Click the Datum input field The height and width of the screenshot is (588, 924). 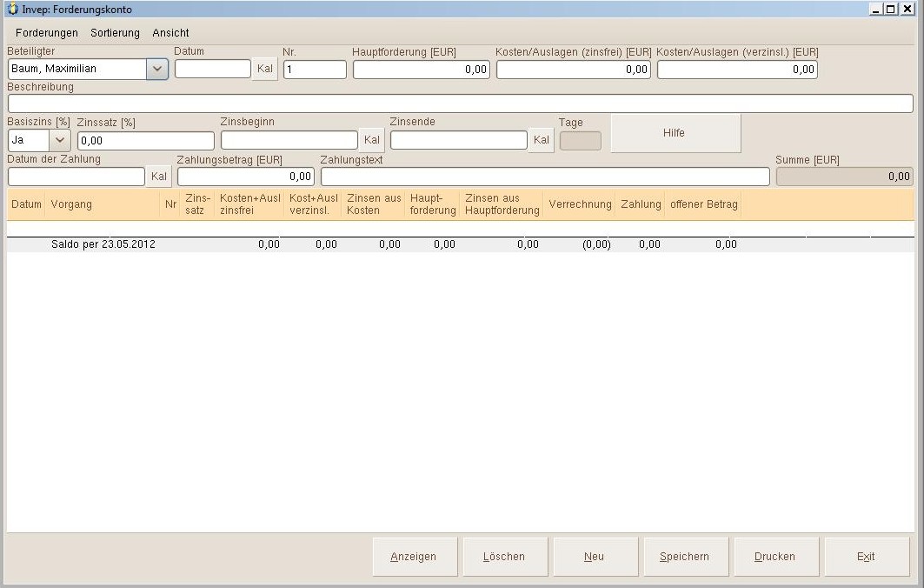(213, 69)
